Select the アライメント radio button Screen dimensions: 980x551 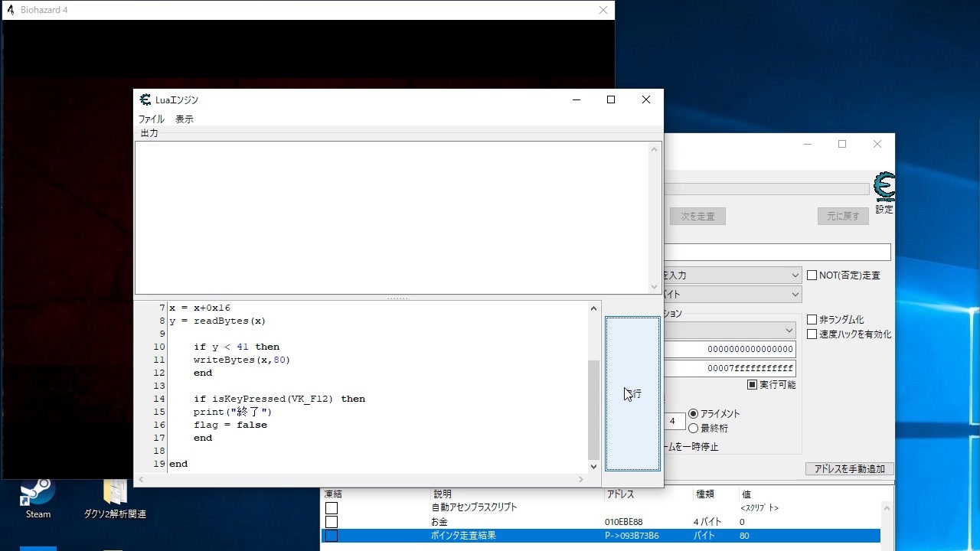point(694,414)
